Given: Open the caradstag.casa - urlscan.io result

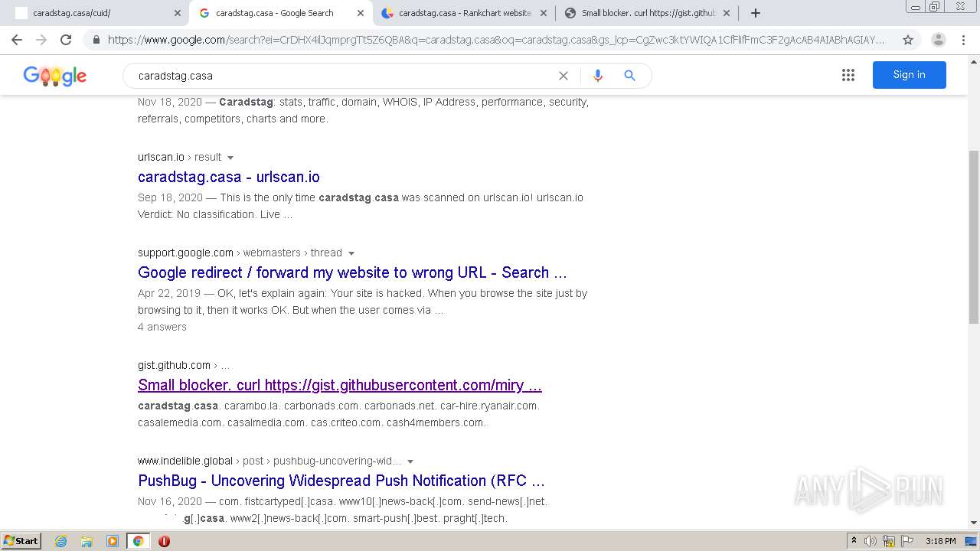Looking at the screenshot, I should 229,177.
